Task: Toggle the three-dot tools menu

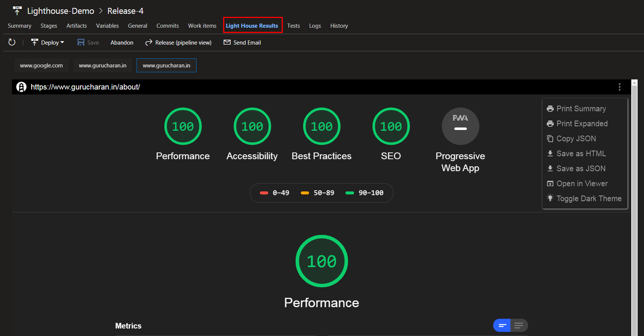Action: tap(620, 87)
